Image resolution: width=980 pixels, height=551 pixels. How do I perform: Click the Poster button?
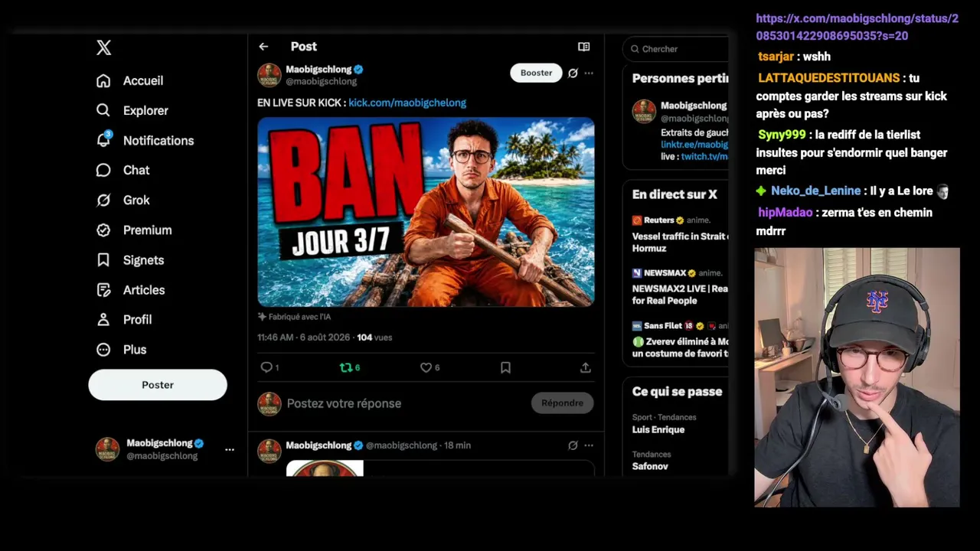pos(158,385)
